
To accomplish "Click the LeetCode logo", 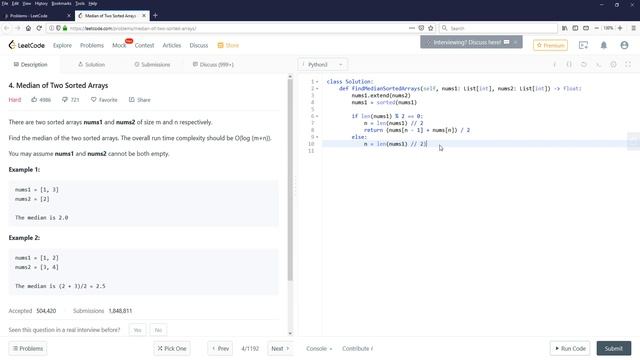I will click(27, 45).
